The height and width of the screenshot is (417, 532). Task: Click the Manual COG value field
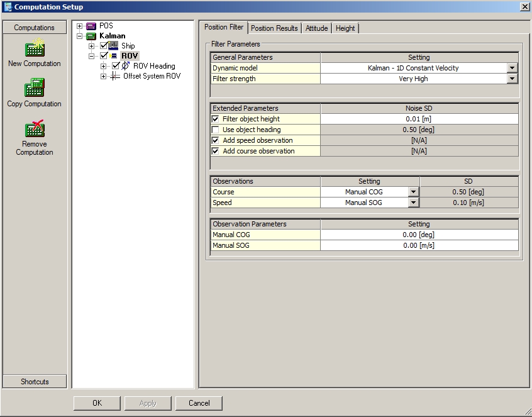coord(419,235)
